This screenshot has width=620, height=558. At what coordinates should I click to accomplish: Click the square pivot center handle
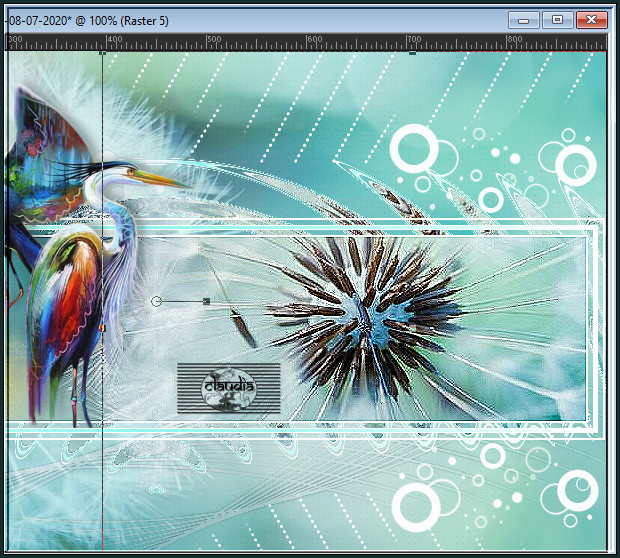[206, 301]
